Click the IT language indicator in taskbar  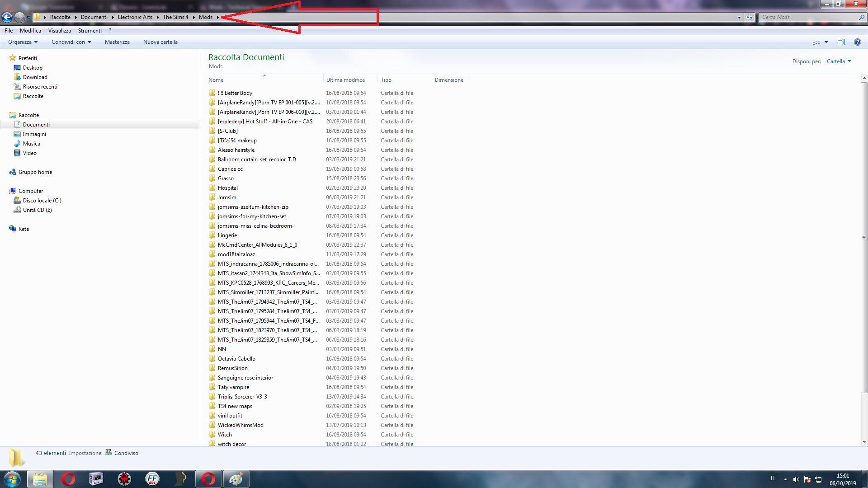[x=773, y=478]
